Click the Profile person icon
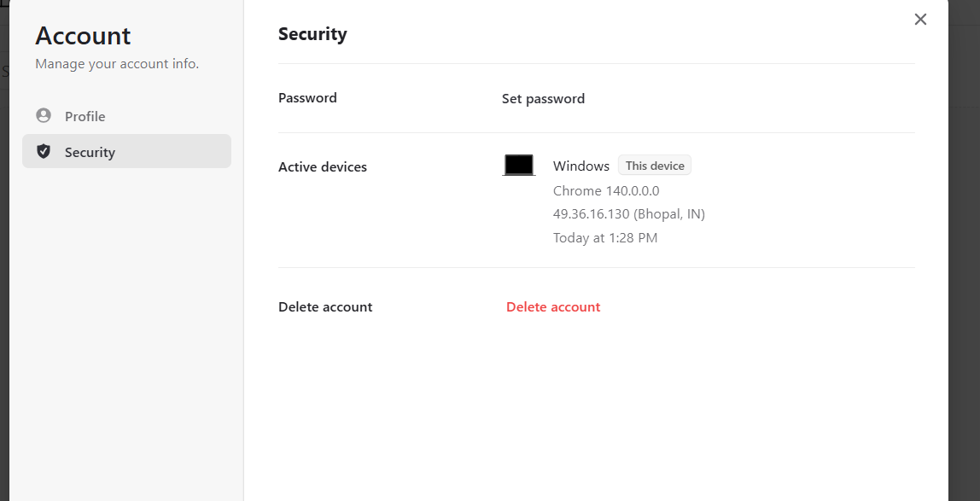Image resolution: width=980 pixels, height=501 pixels. point(44,116)
